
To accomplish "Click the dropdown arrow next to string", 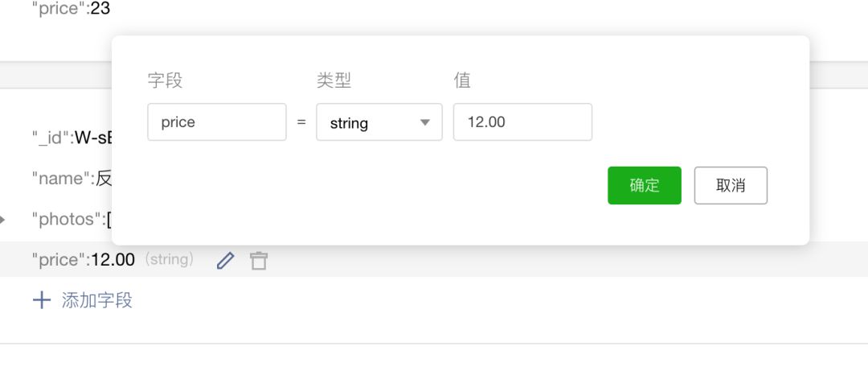I will pyautogui.click(x=425, y=122).
